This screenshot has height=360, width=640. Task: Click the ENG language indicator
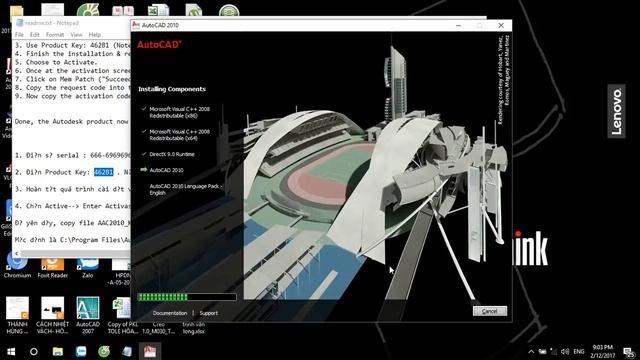point(579,351)
